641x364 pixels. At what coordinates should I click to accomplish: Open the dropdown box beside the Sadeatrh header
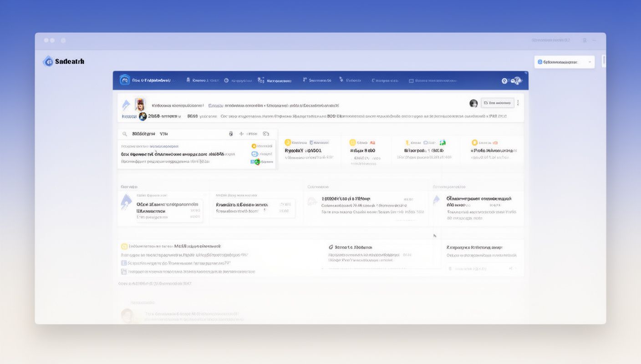coord(565,62)
